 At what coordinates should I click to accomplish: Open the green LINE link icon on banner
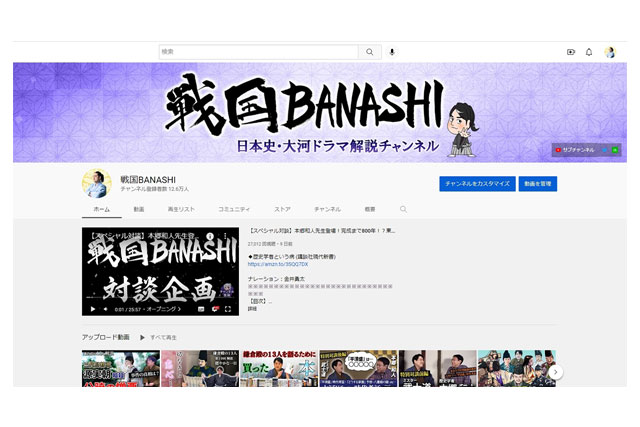pos(615,150)
